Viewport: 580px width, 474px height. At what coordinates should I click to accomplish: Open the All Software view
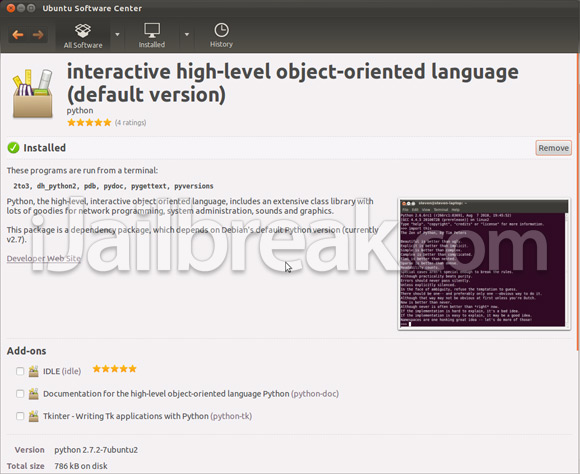point(83,36)
